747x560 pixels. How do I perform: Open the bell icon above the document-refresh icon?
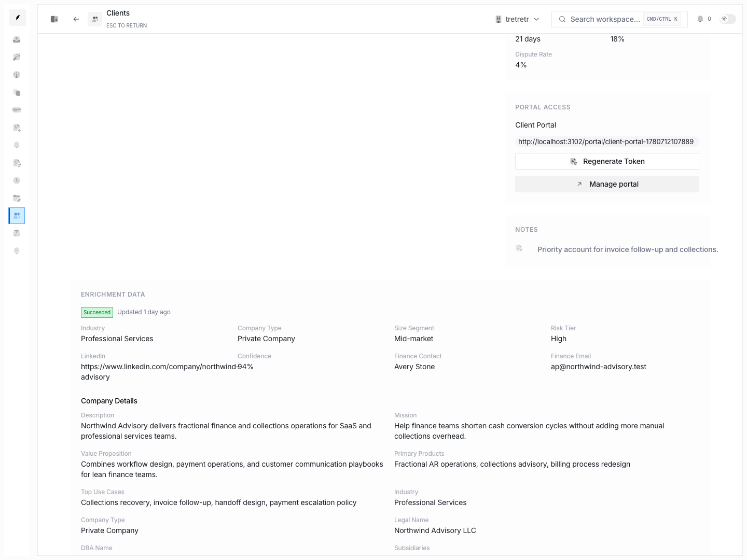coord(17,145)
